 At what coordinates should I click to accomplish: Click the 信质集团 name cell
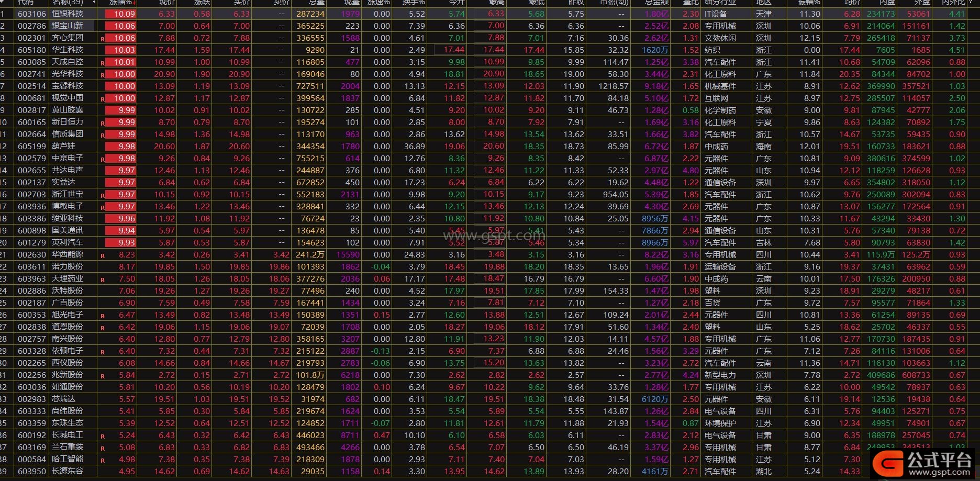click(68, 134)
